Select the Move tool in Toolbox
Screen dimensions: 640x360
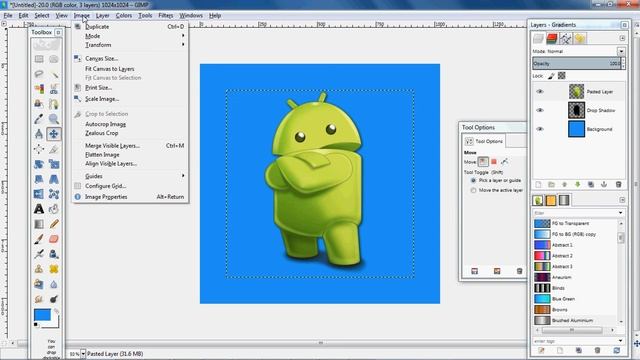[53, 134]
